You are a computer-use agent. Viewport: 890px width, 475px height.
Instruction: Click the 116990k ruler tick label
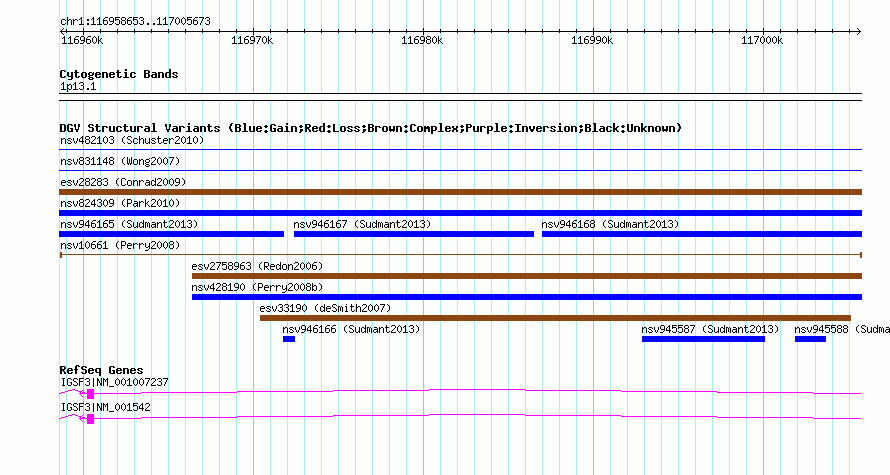tap(592, 40)
